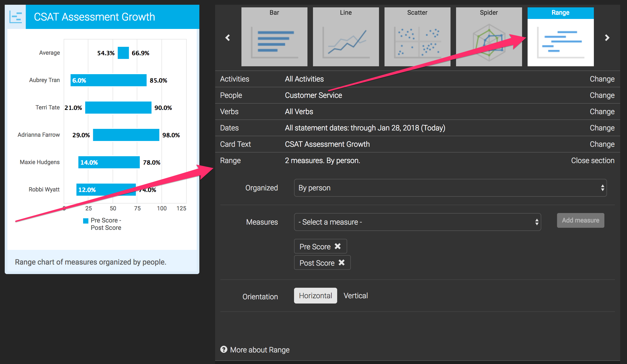Click the range chart icon beside card title
Viewport: 627px width, 364px height.
point(16,17)
